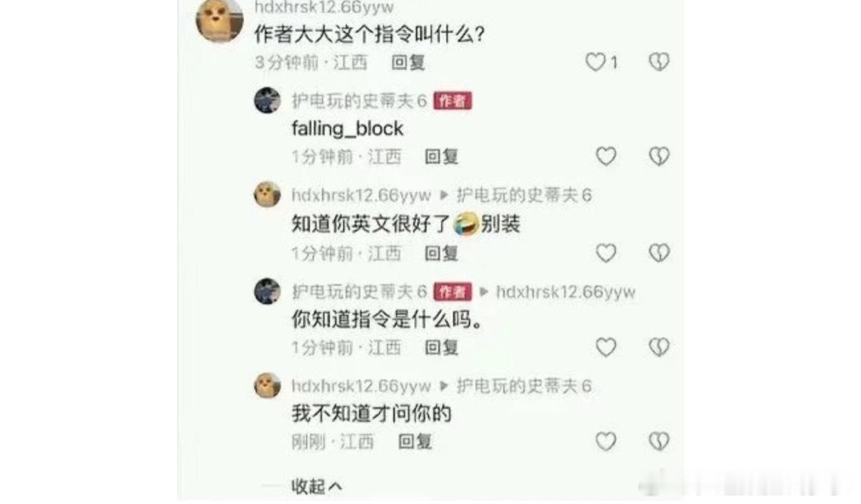Open author avatar beside falling_block reply
The height and width of the screenshot is (504, 861).
tap(267, 100)
